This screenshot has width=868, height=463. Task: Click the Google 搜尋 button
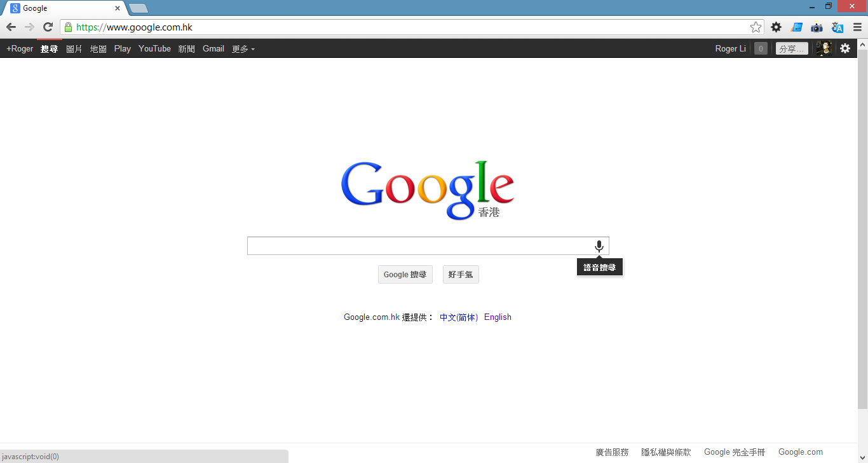[x=405, y=275]
